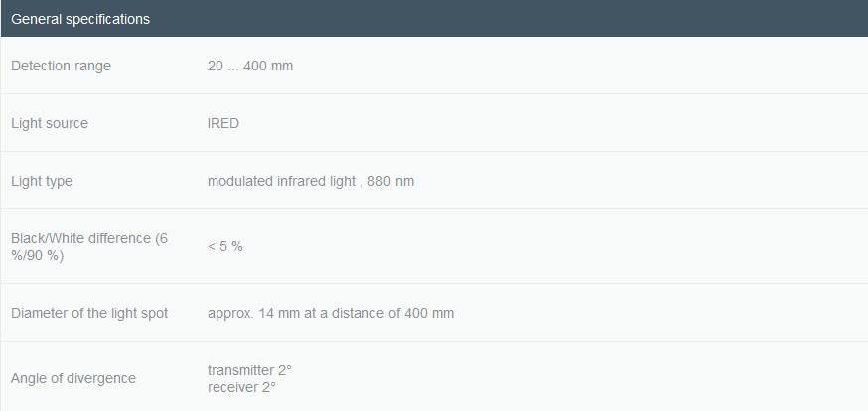Image resolution: width=868 pixels, height=411 pixels.
Task: Click approx. 14 mm at distance value
Action: tap(331, 313)
